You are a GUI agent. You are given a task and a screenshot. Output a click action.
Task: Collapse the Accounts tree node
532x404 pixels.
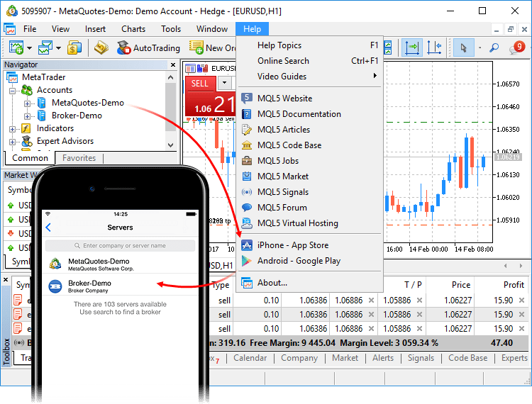point(13,91)
